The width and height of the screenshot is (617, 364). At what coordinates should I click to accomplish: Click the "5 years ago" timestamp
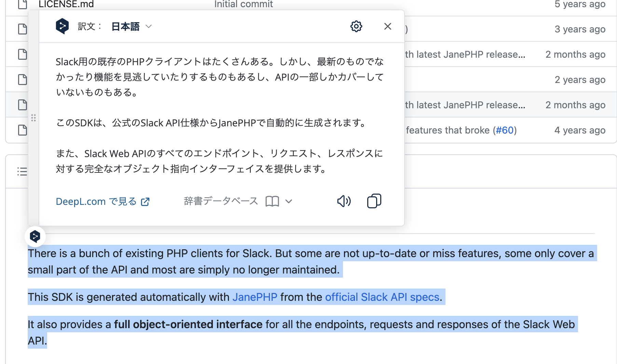580,4
